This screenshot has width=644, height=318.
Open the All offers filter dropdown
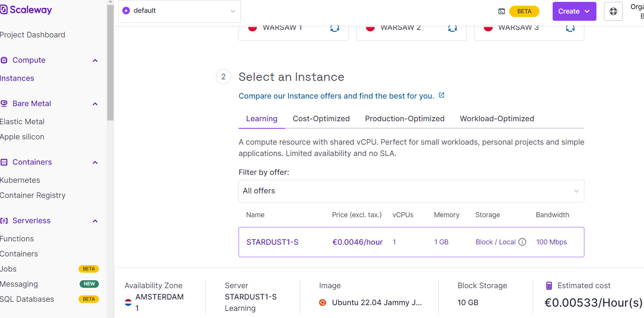(x=411, y=191)
